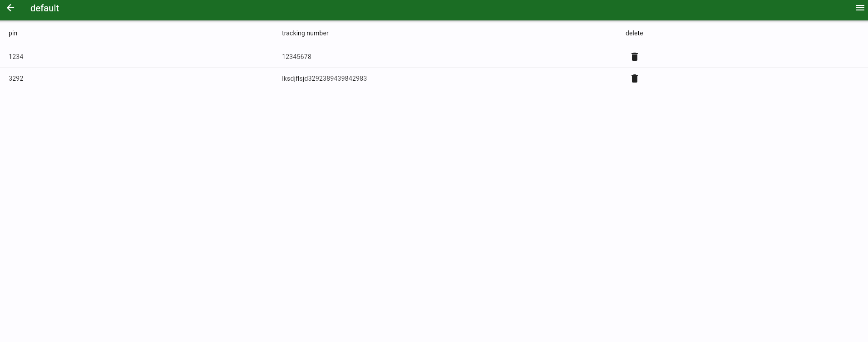
Task: Click the delete column header
Action: [x=634, y=33]
